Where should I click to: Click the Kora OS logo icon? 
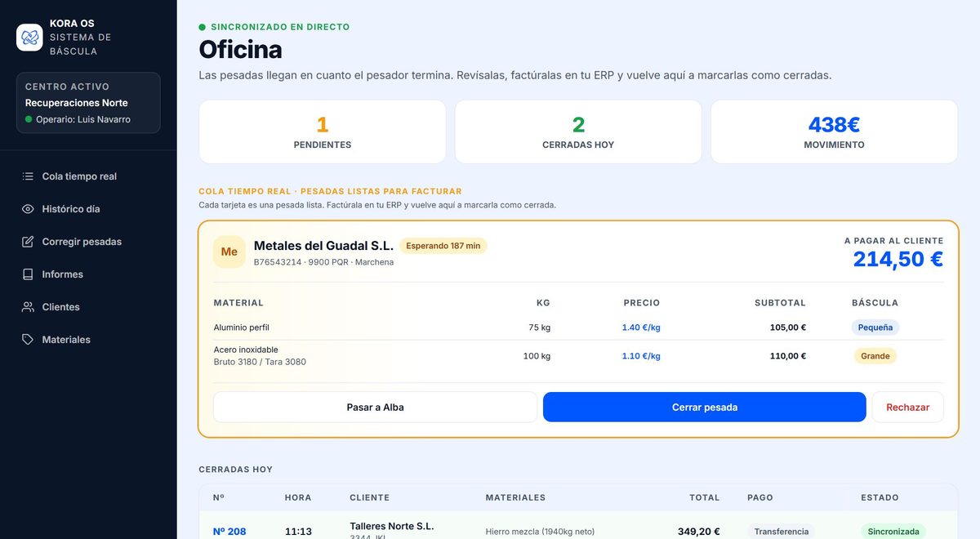(29, 38)
